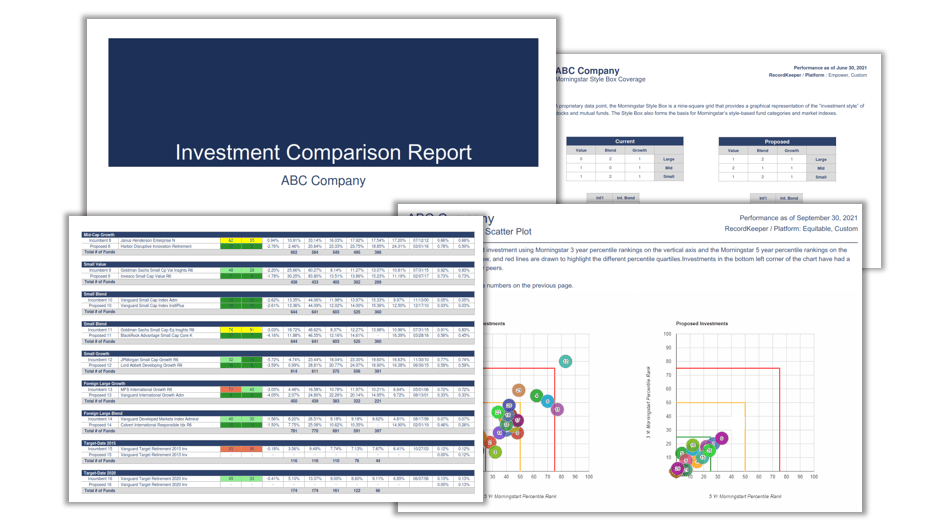Click Performance as of June 30, 2021 text

coord(830,67)
